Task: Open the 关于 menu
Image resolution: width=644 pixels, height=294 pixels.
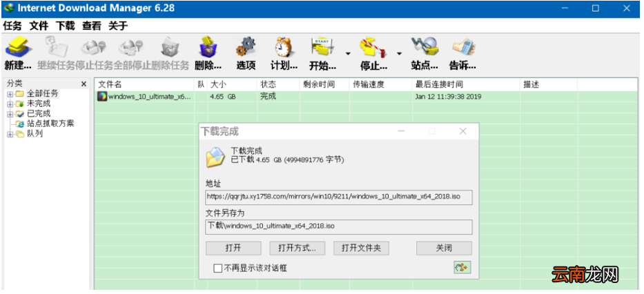Action: pos(118,26)
